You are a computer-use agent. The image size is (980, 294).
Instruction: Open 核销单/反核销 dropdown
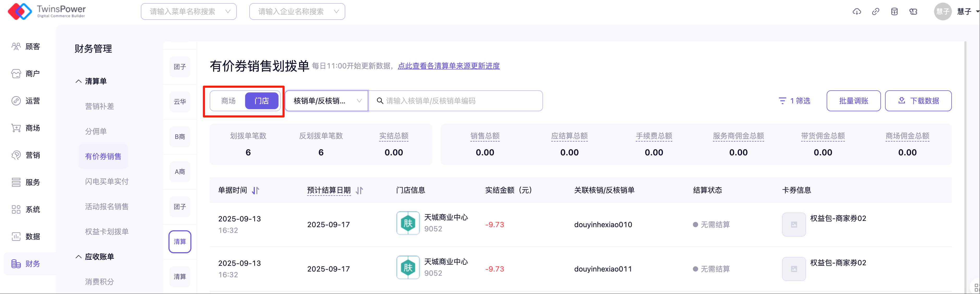click(326, 101)
